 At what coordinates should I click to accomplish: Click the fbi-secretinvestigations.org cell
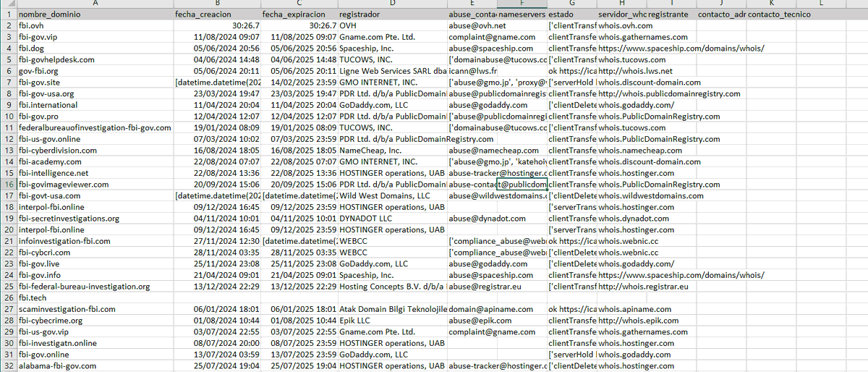pos(95,219)
